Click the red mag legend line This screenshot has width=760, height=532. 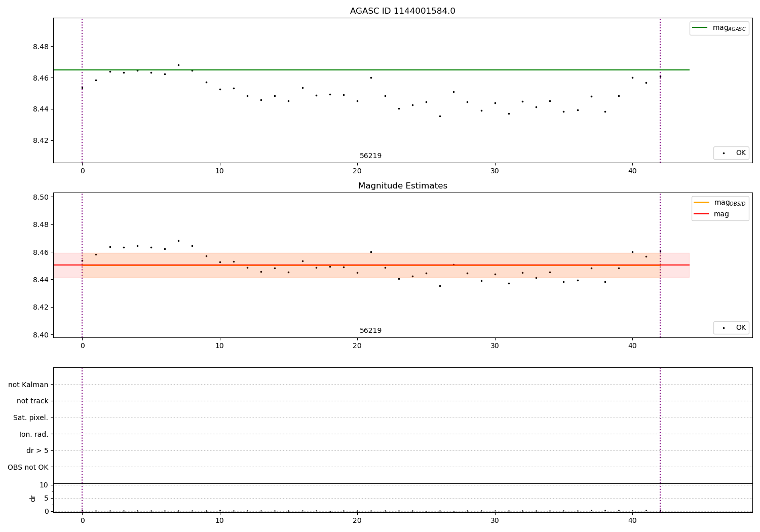[x=701, y=214]
